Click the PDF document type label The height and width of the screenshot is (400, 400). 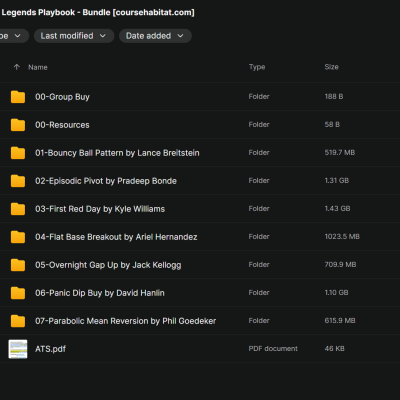[273, 348]
